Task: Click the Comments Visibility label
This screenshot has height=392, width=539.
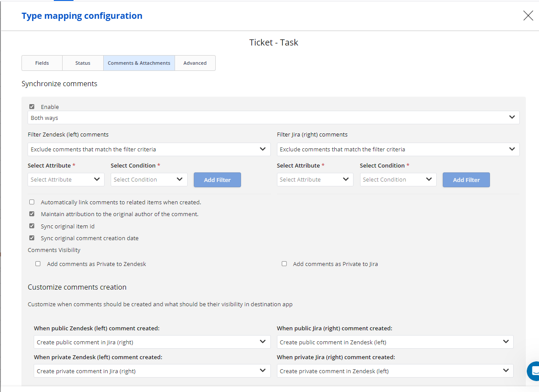Action: click(x=54, y=250)
